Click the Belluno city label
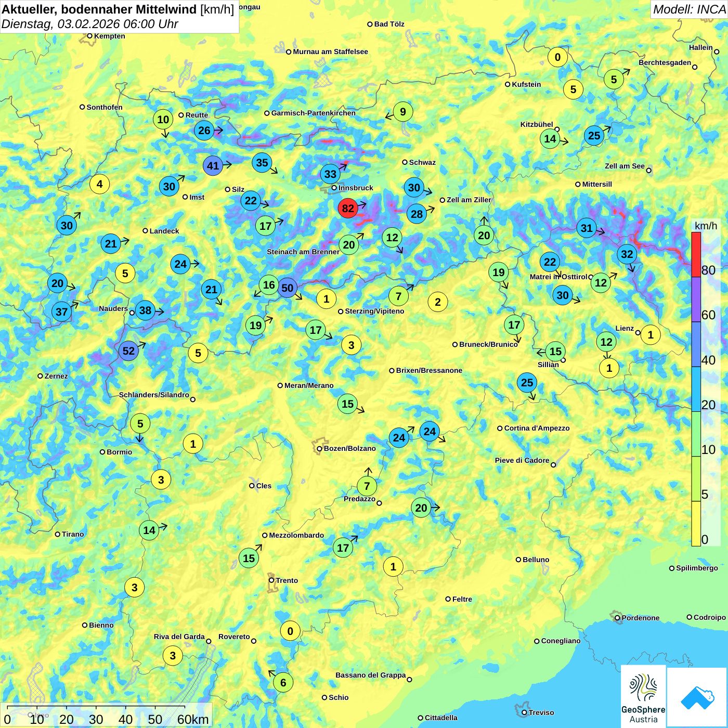This screenshot has height=728, width=728. coord(536,560)
